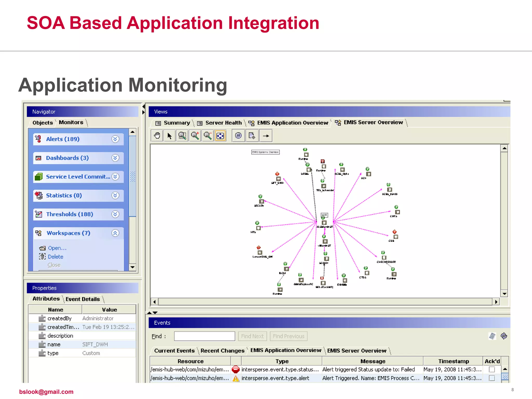532x399 pixels.
Task: Expand the Service Level Commitments section
Action: coord(115,177)
